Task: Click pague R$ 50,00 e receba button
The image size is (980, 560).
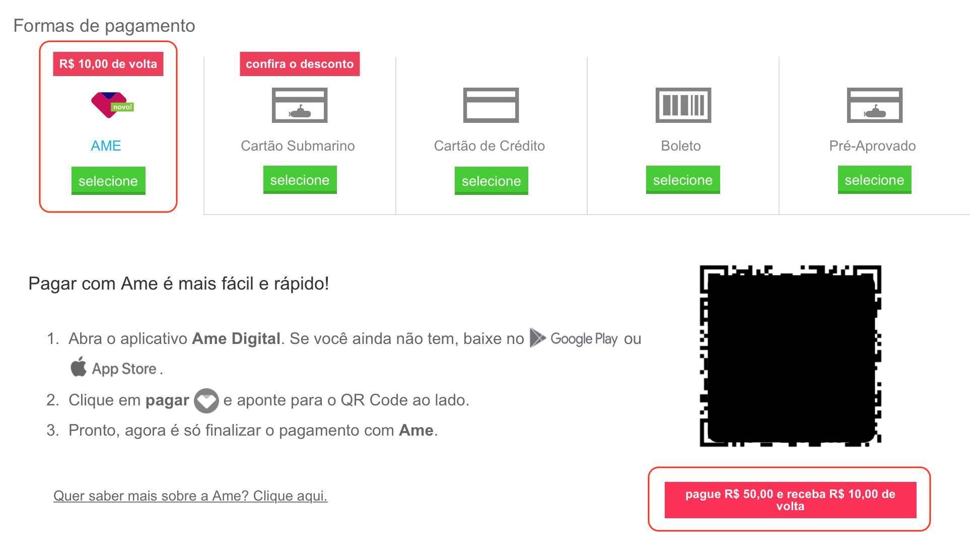Action: [790, 500]
